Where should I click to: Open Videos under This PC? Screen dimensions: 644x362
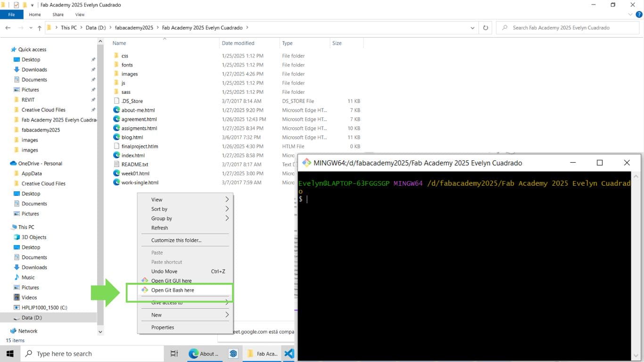pyautogui.click(x=29, y=297)
